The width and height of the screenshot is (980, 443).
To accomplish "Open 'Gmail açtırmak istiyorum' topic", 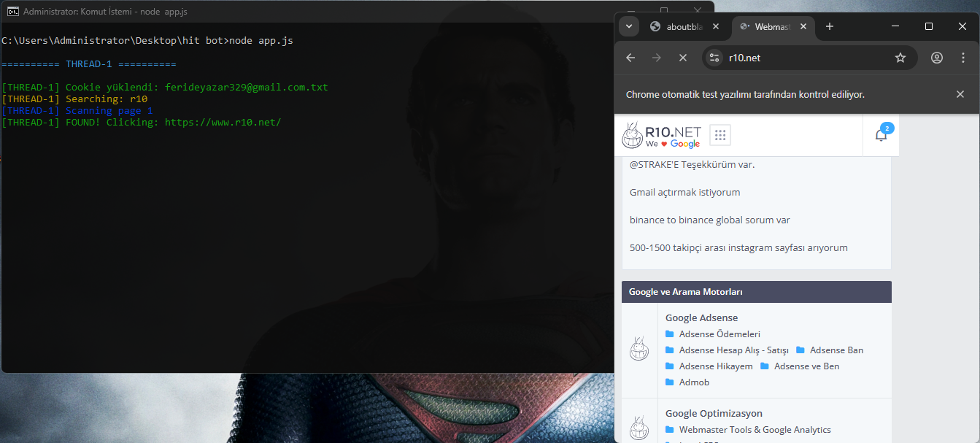I will (x=684, y=192).
